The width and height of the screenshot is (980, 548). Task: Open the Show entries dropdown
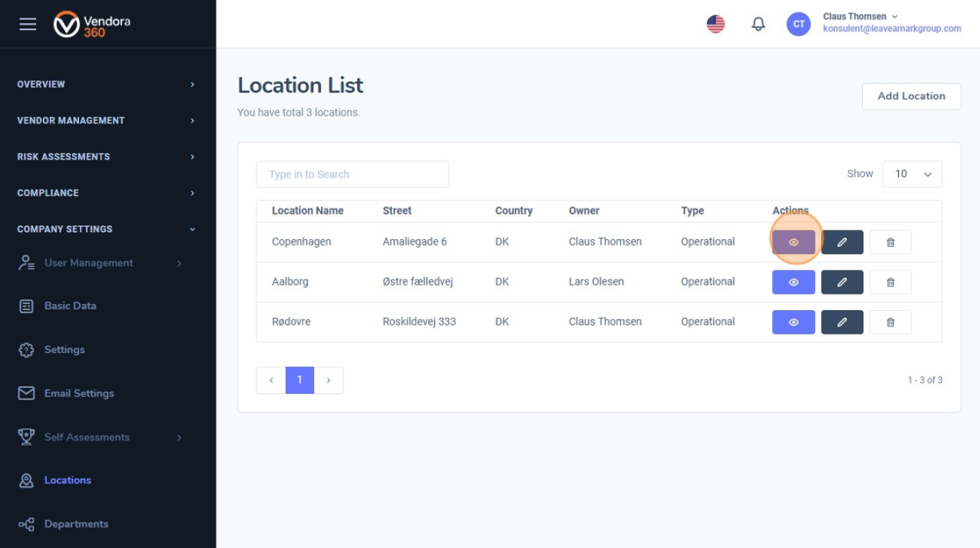click(911, 174)
